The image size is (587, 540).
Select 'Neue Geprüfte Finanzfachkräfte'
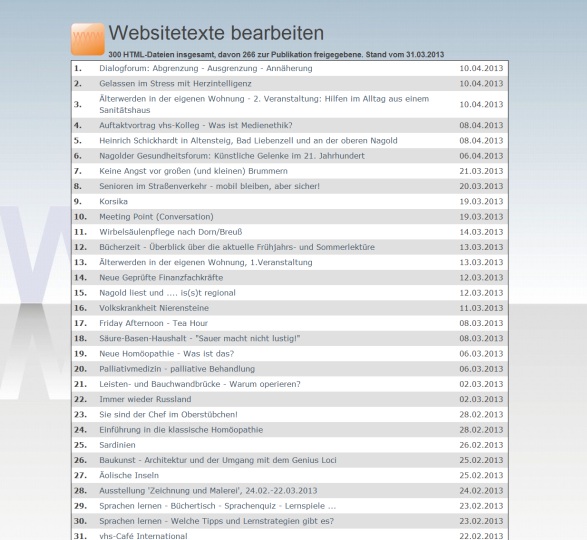pos(161,277)
